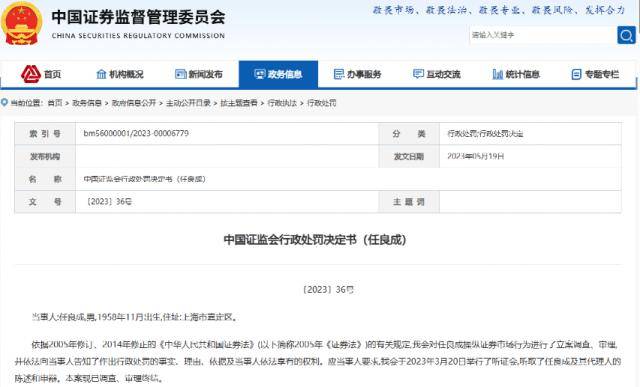Viewport: 640px width, 387px height.
Task: Follow the 主动公开目录 breadcrumb link
Action: (x=188, y=103)
